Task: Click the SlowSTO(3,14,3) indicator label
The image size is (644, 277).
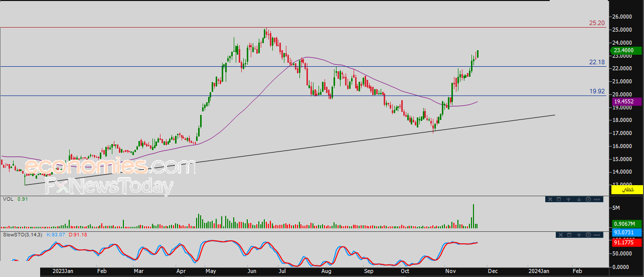Action: 23,234
